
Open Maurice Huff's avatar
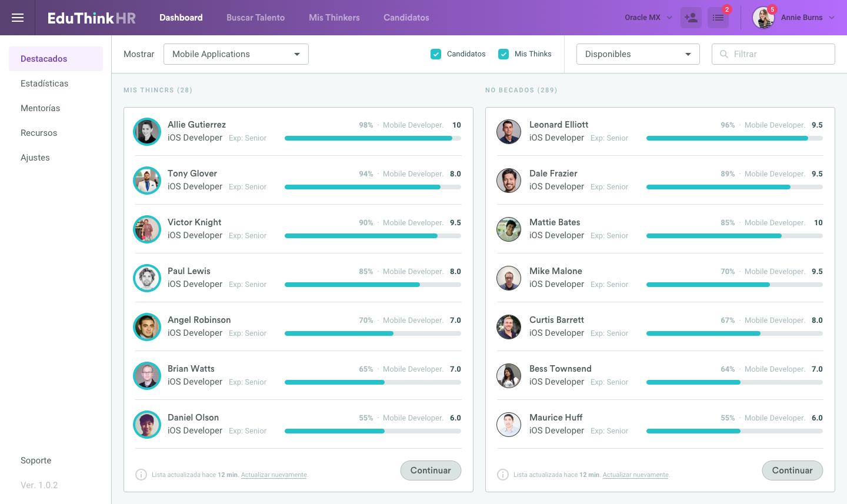[x=509, y=425]
